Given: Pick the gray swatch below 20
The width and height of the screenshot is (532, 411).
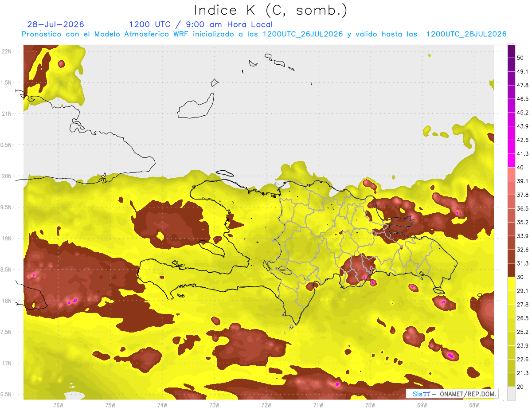Looking at the screenshot, I should click(x=511, y=394).
